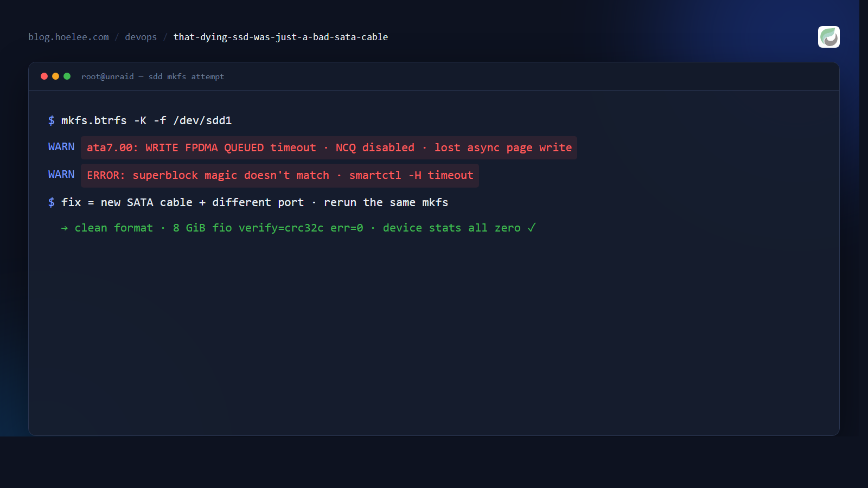The height and width of the screenshot is (488, 868).
Task: Click the red window dot
Action: coord(44,76)
